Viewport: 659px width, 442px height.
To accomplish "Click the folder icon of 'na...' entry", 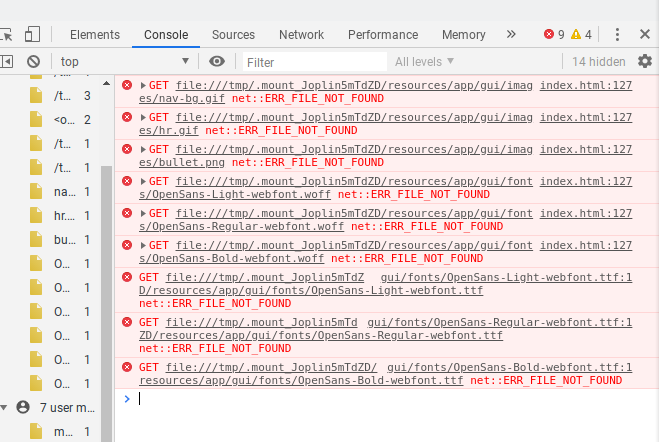I will 36,192.
